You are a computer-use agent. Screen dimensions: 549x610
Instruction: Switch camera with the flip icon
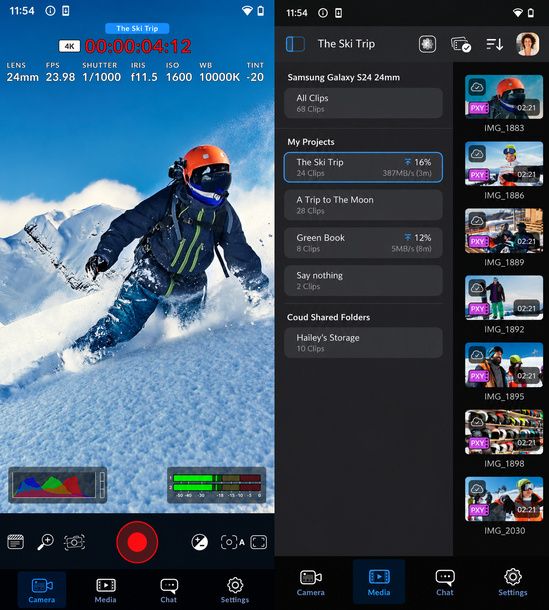74,542
